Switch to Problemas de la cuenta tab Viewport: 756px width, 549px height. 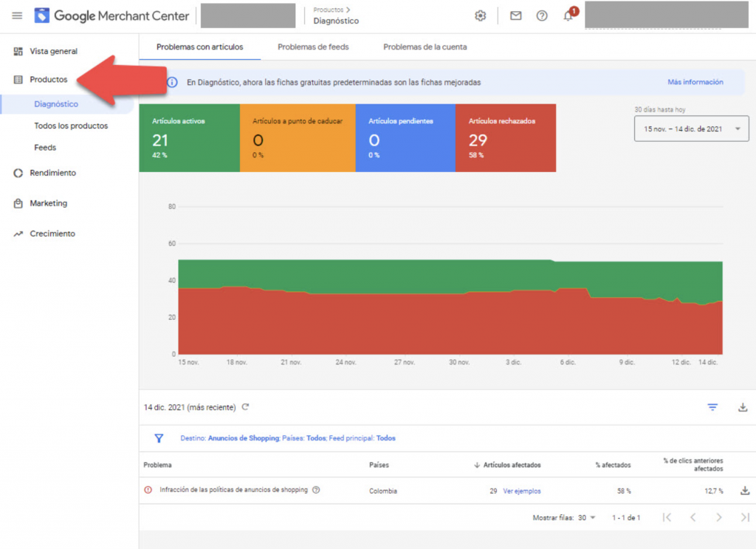425,47
